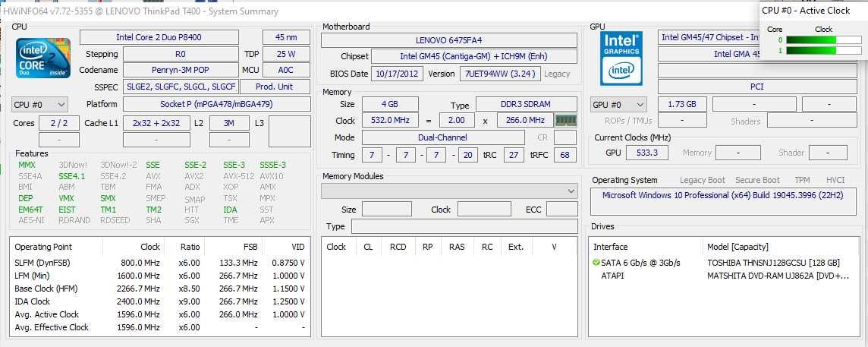Open the CPU #0 selector dropdown

click(40, 105)
